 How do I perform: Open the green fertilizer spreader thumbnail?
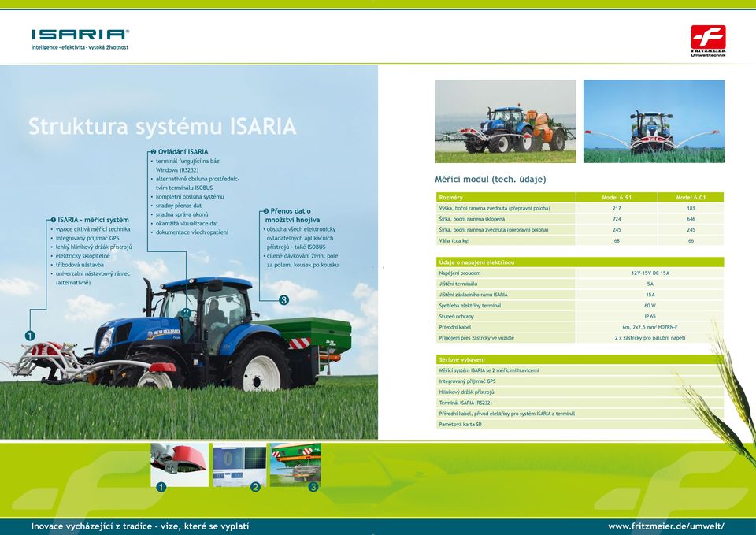(295, 464)
